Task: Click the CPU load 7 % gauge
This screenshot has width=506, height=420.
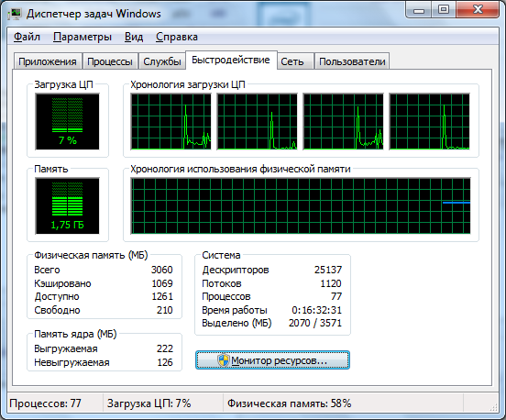Action: click(x=68, y=122)
